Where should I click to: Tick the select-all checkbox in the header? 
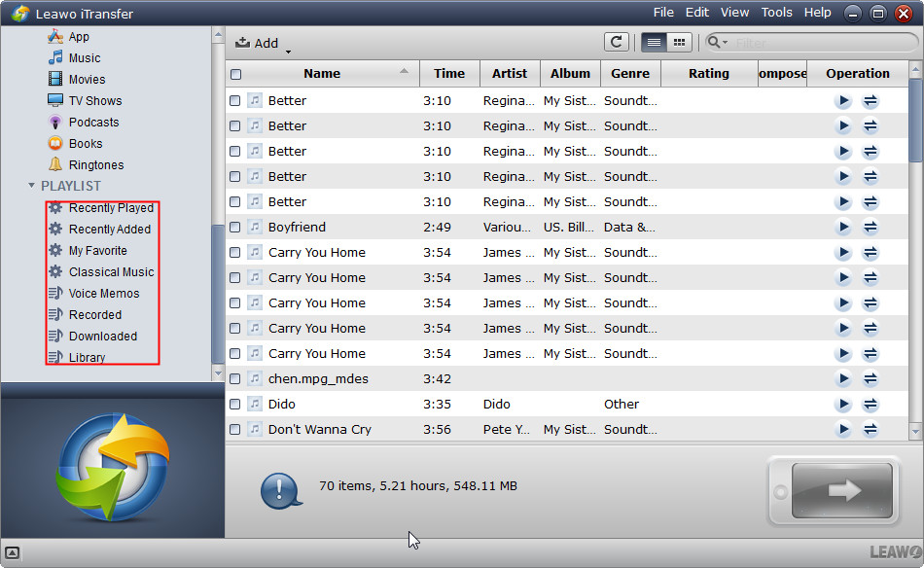click(235, 74)
